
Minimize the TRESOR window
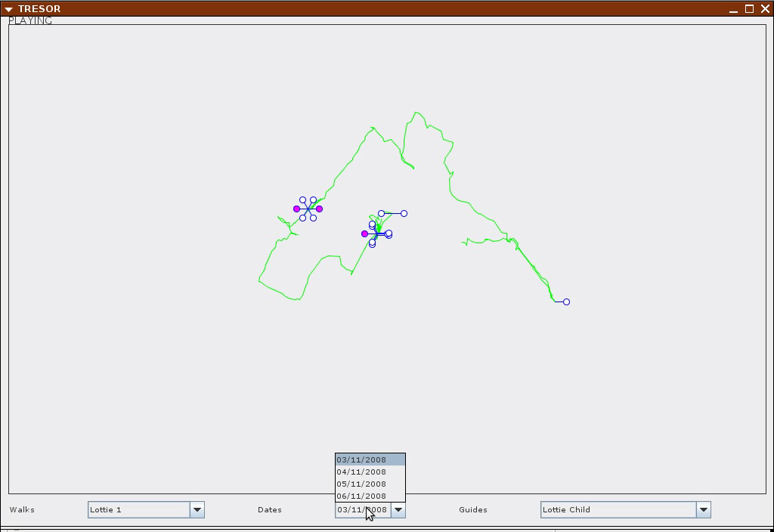(x=733, y=9)
